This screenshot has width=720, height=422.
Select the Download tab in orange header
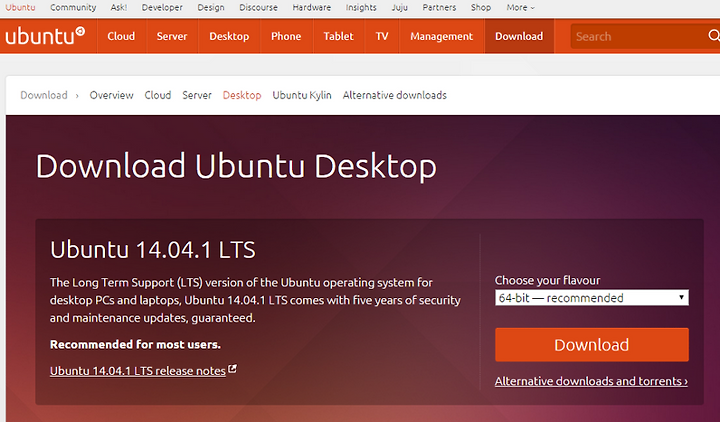(x=519, y=36)
